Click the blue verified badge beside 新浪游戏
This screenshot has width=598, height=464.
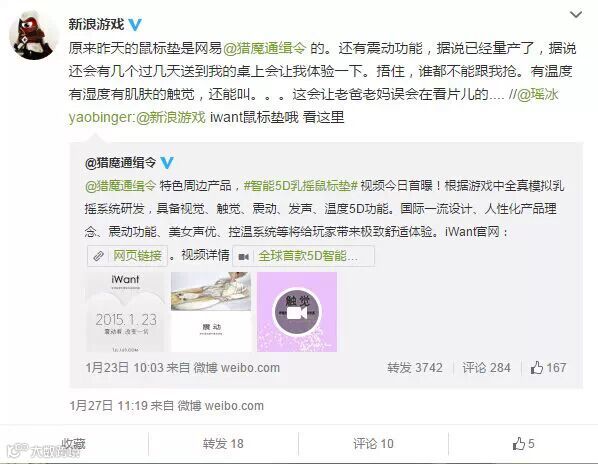pyautogui.click(x=135, y=25)
